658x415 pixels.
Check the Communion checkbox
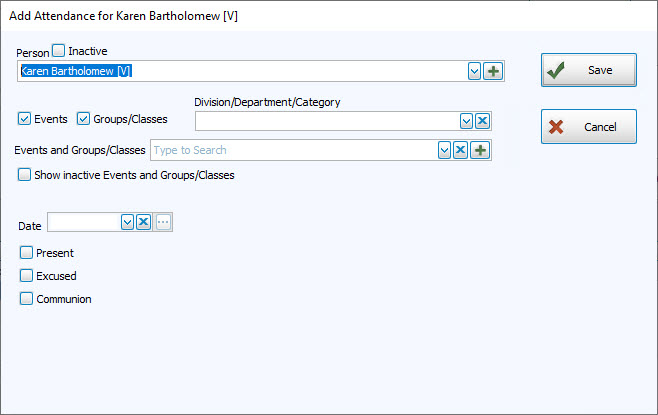pyautogui.click(x=27, y=299)
